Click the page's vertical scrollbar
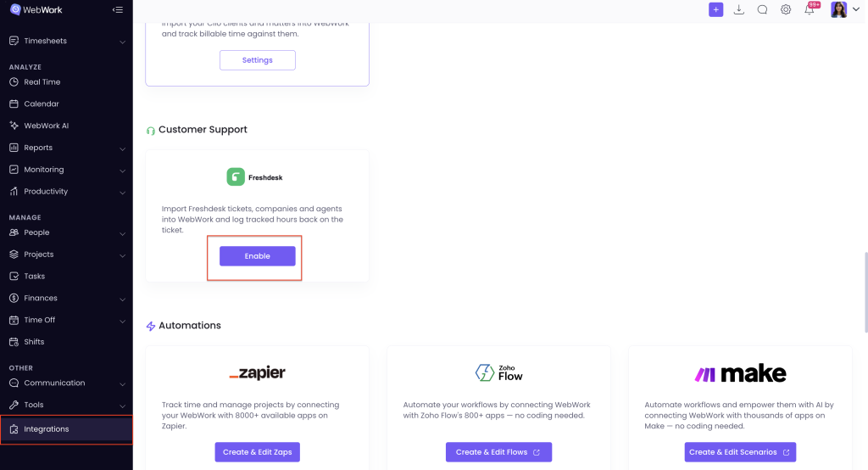Viewport: 868px width, 470px height. 865,292
